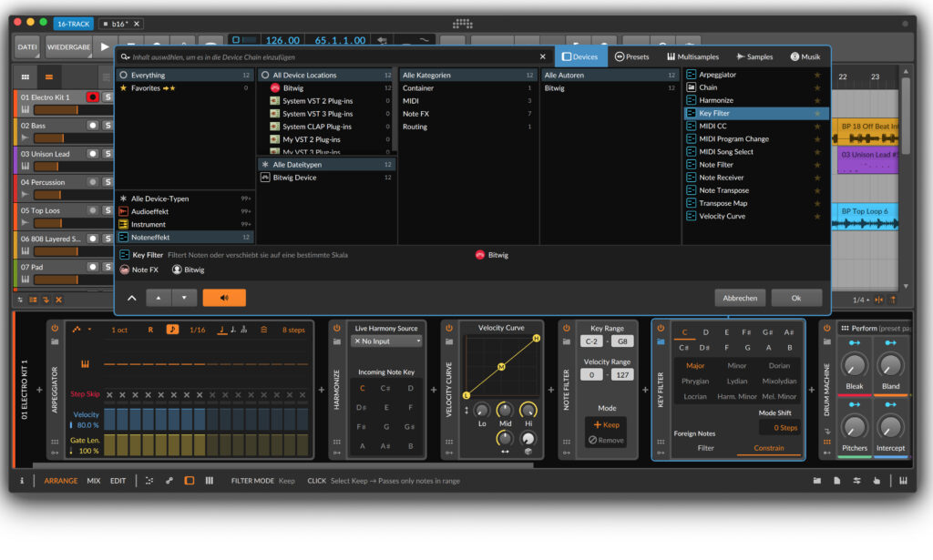933x560 pixels.
Task: Toggle Arpeggiator device power
Action: 55,329
